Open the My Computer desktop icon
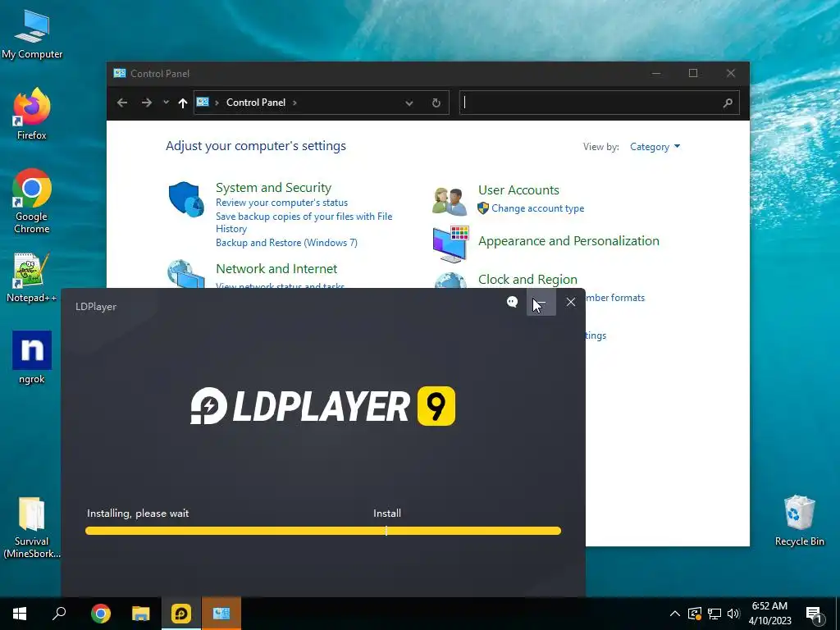 32,34
